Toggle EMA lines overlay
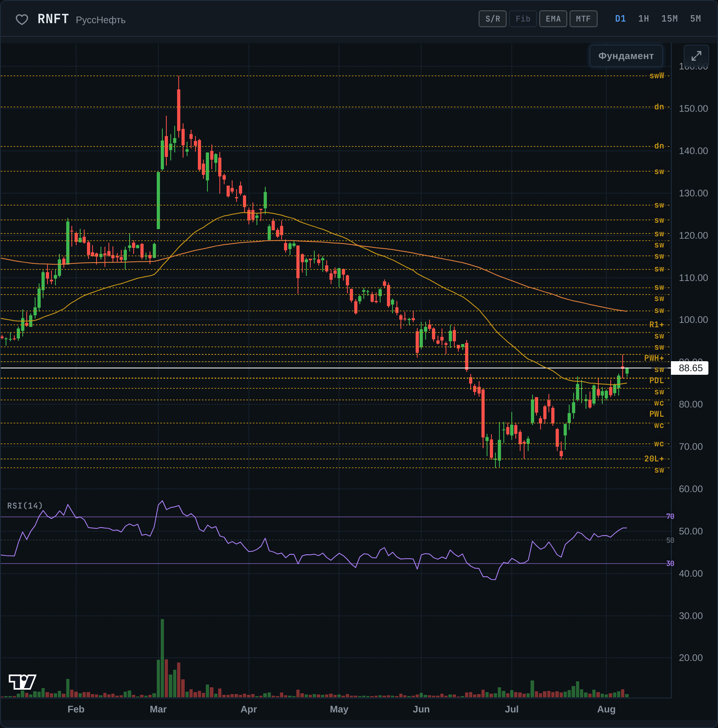 553,19
